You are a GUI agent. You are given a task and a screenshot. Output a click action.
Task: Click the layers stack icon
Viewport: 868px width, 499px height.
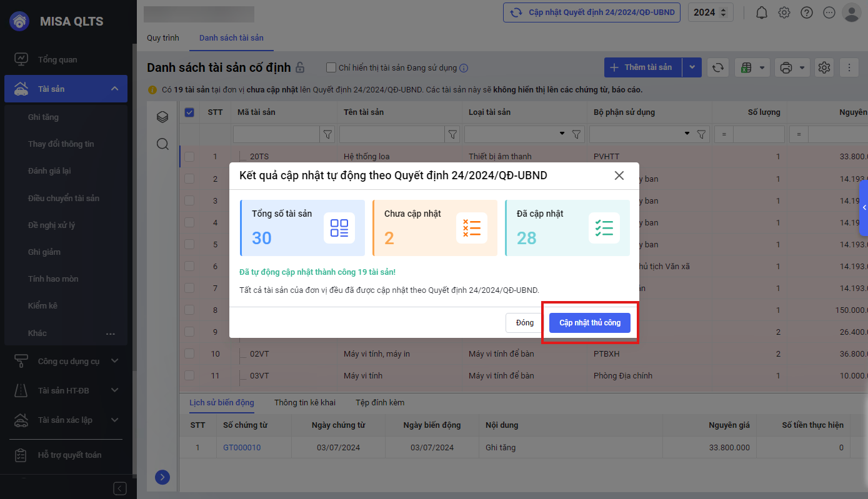tap(162, 117)
